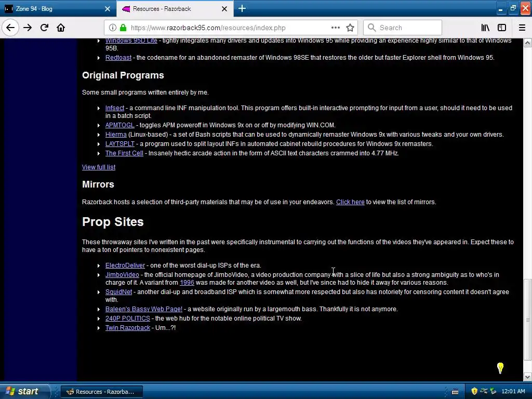Open The First Cell link
This screenshot has width=532, height=399.
pos(124,153)
